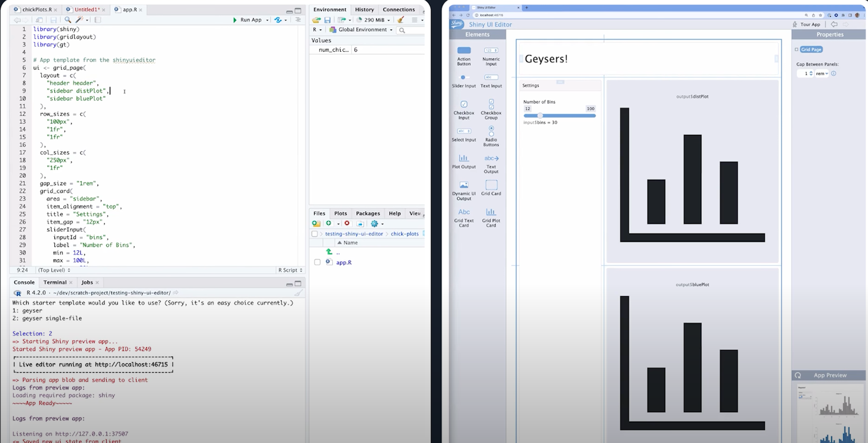Switch to the History tab
868x443 pixels.
[x=364, y=9]
